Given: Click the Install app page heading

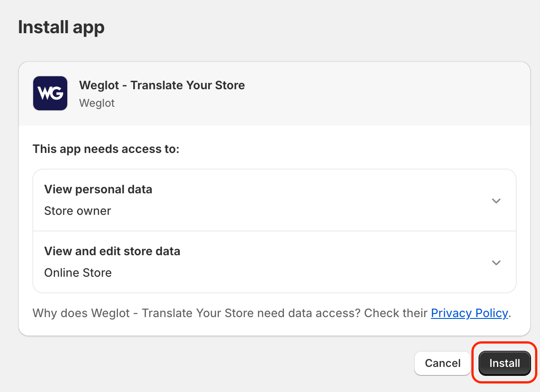Looking at the screenshot, I should (61, 27).
